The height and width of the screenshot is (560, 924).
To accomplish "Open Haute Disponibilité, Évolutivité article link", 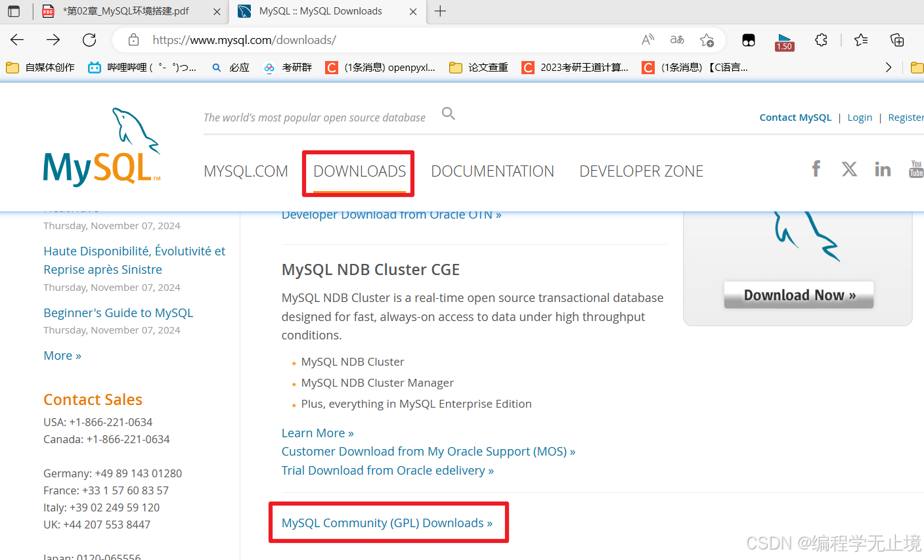I will click(x=134, y=260).
